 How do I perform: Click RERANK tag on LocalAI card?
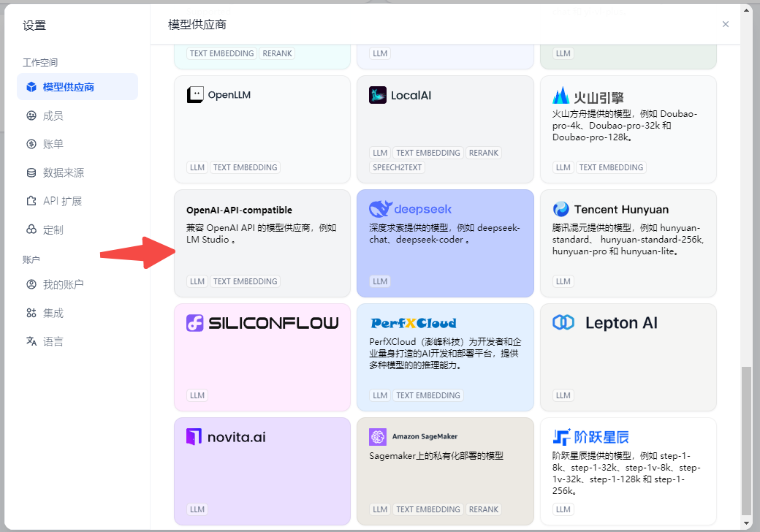point(484,153)
